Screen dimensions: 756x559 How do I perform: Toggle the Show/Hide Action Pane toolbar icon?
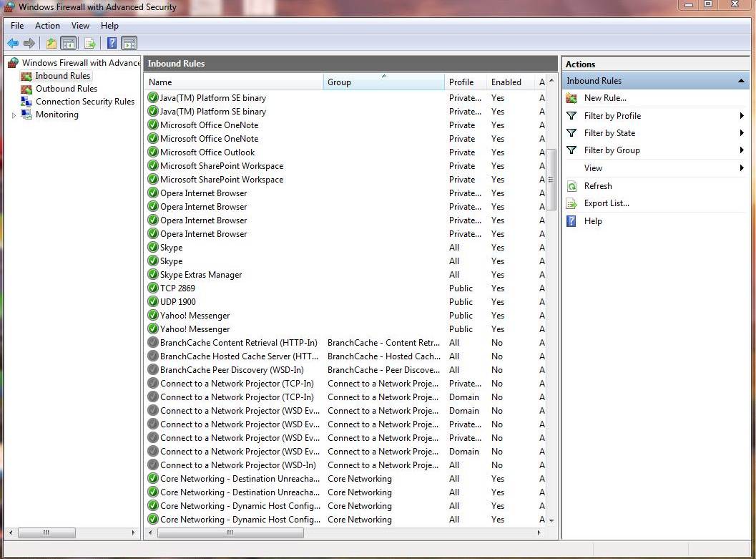point(129,44)
